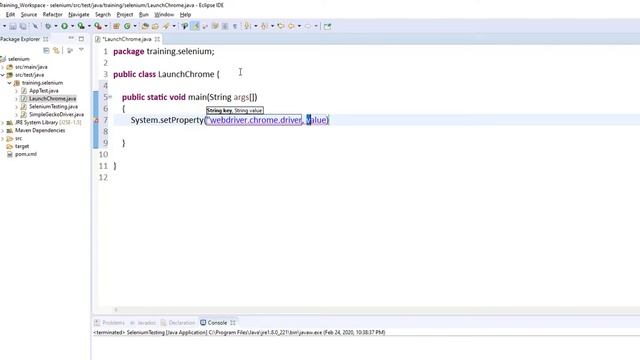
Task: Select the LaunchChrome.java editor tab
Action: [127, 39]
